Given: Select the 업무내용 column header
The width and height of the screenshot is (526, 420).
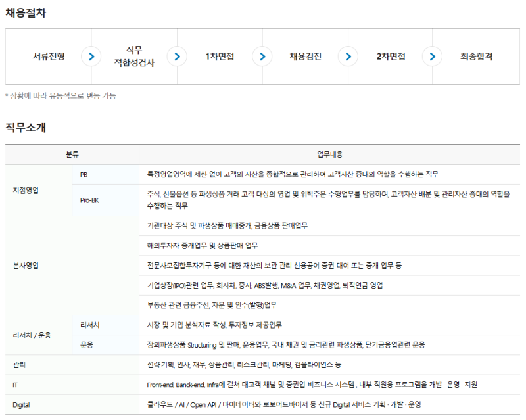Looking at the screenshot, I should click(x=329, y=154).
